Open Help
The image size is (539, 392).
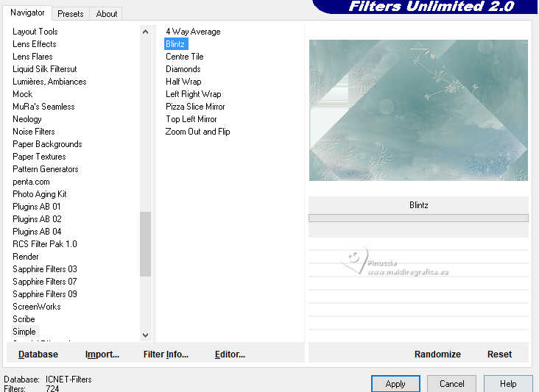[x=508, y=384]
